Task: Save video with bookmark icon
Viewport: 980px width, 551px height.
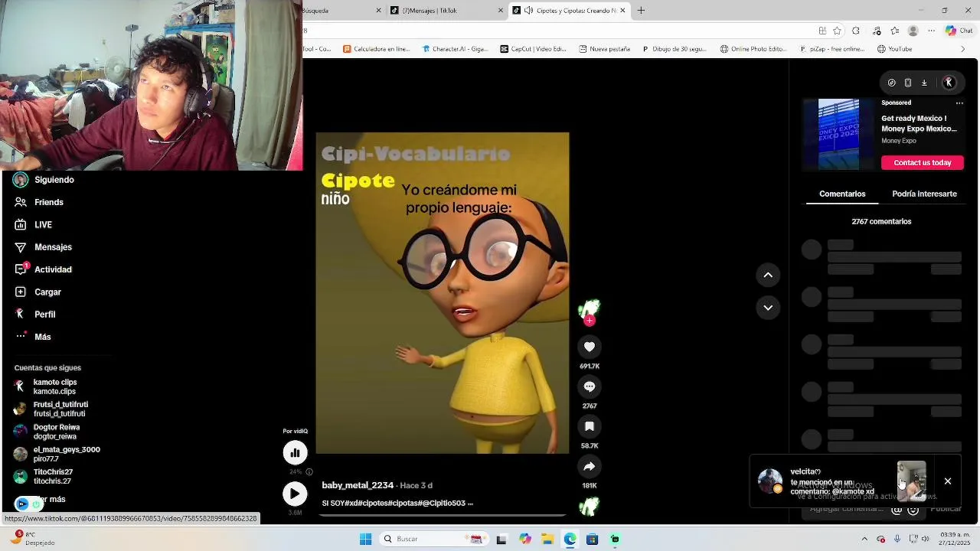Action: pyautogui.click(x=589, y=426)
